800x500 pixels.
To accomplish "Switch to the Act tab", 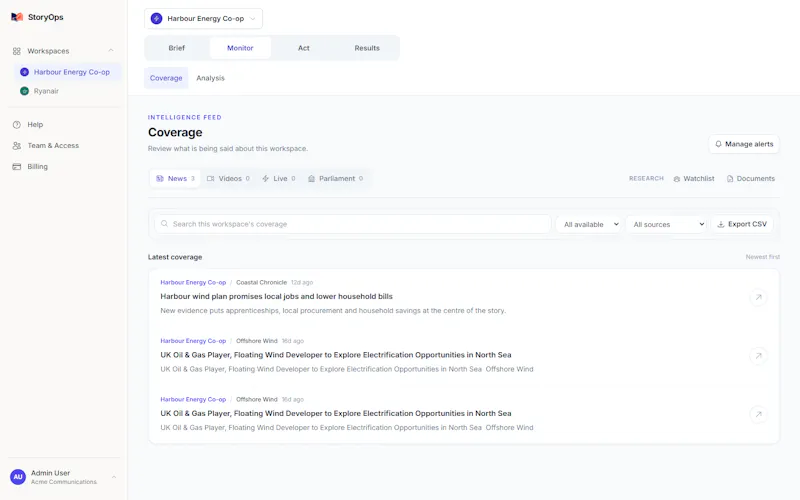I will point(304,48).
